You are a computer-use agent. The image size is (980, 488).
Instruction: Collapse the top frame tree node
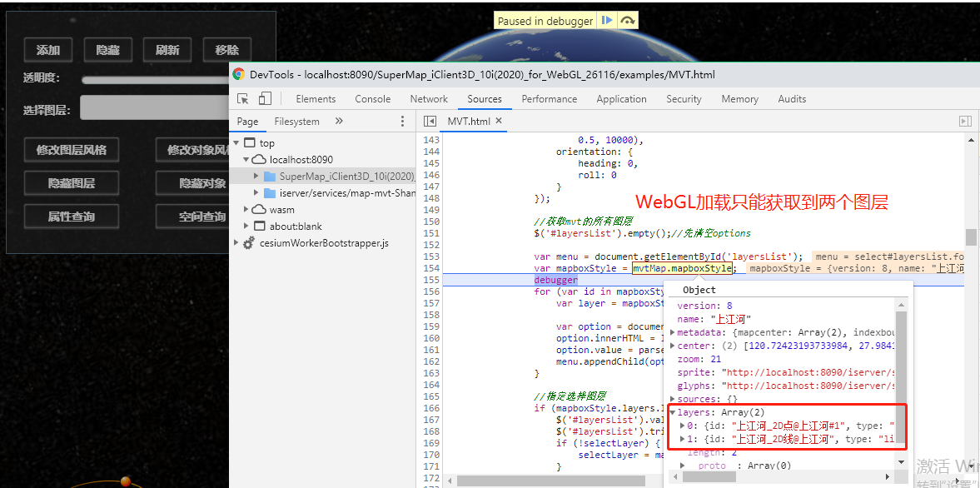click(x=236, y=143)
